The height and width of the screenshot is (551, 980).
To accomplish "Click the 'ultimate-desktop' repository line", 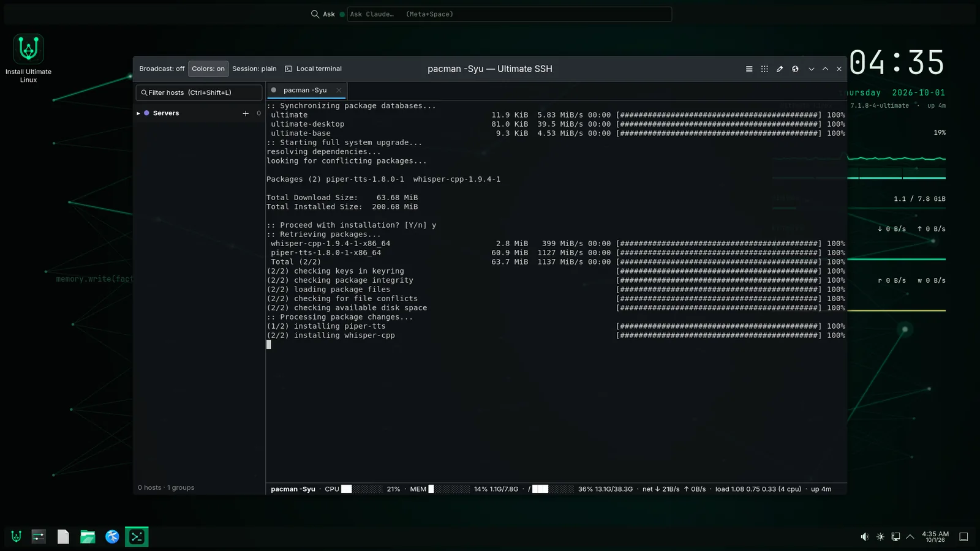I will pyautogui.click(x=307, y=124).
